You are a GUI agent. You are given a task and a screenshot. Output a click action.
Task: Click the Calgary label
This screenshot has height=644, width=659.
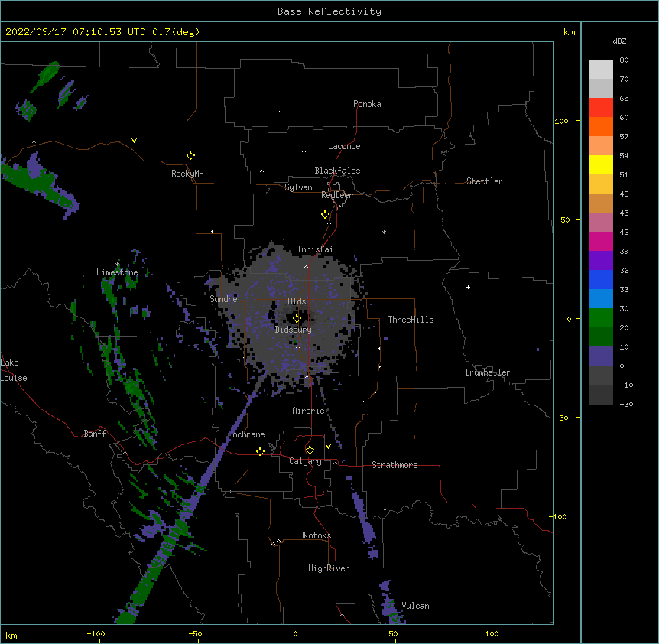305,461
